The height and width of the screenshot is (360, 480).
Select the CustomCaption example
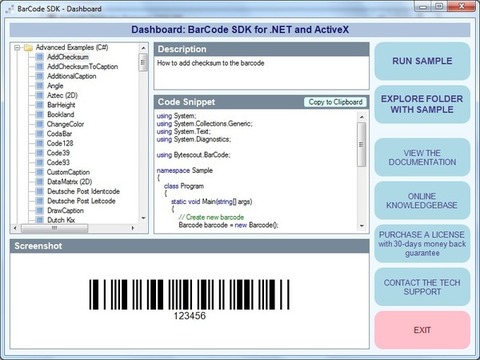68,172
